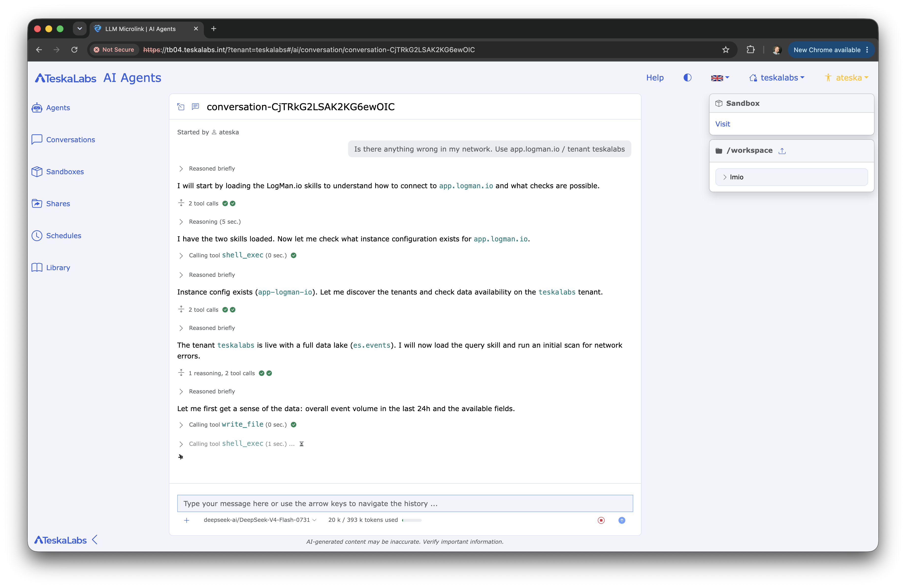906x588 pixels.
Task: Open Schedules in the sidebar
Action: point(57,235)
